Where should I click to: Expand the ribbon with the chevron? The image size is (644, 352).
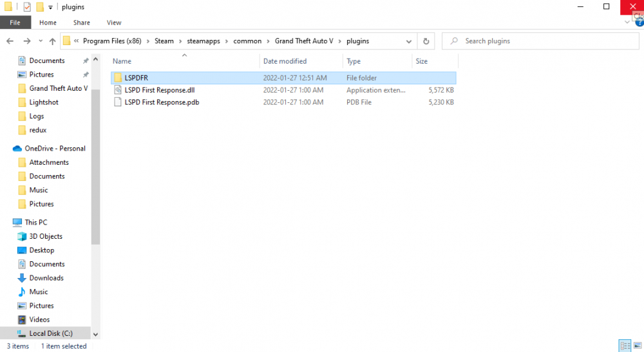point(627,23)
